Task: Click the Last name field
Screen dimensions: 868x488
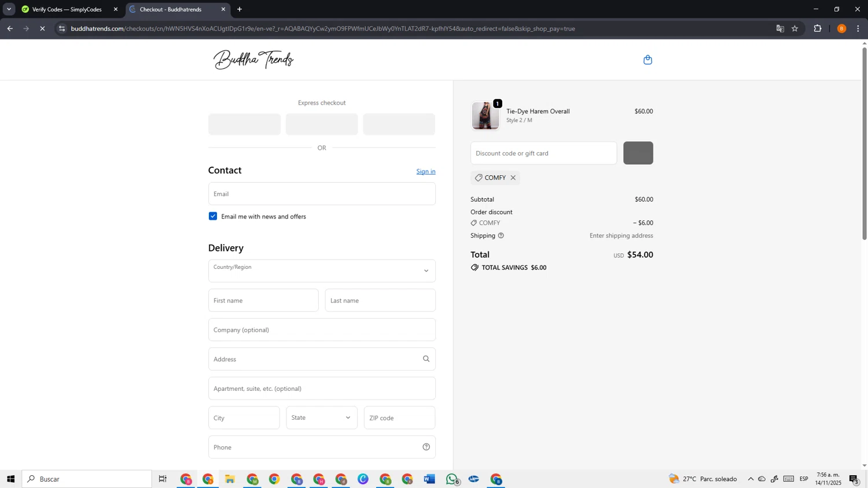Action: tap(380, 300)
